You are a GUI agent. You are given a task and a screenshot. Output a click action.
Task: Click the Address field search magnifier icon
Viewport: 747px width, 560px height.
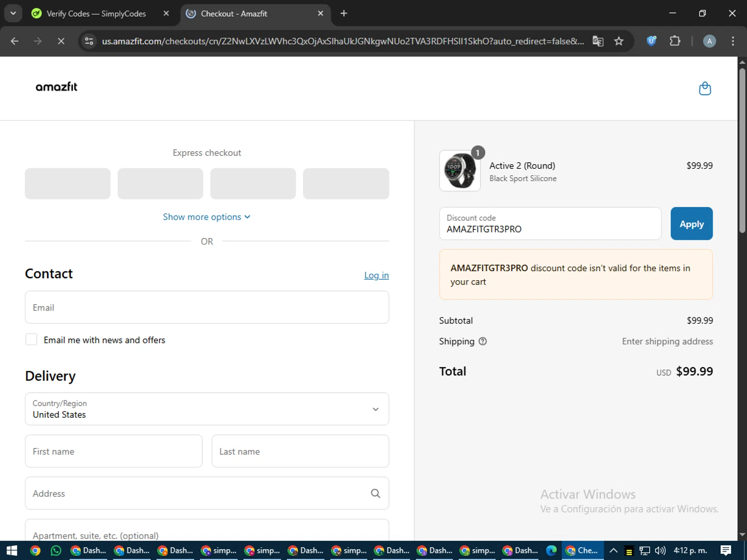(375, 493)
